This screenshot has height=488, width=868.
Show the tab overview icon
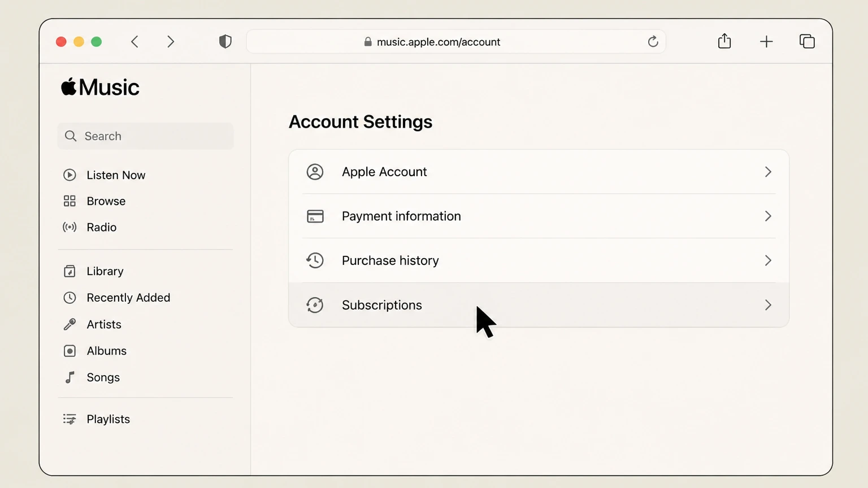point(807,41)
